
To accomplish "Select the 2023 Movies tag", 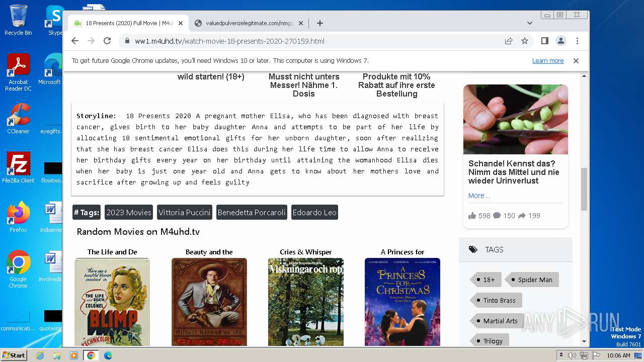I will click(129, 212).
